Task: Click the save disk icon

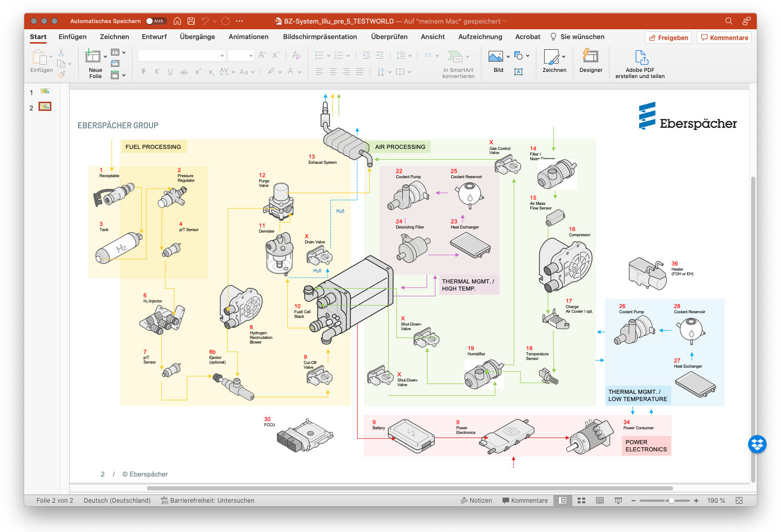Action: click(x=191, y=21)
